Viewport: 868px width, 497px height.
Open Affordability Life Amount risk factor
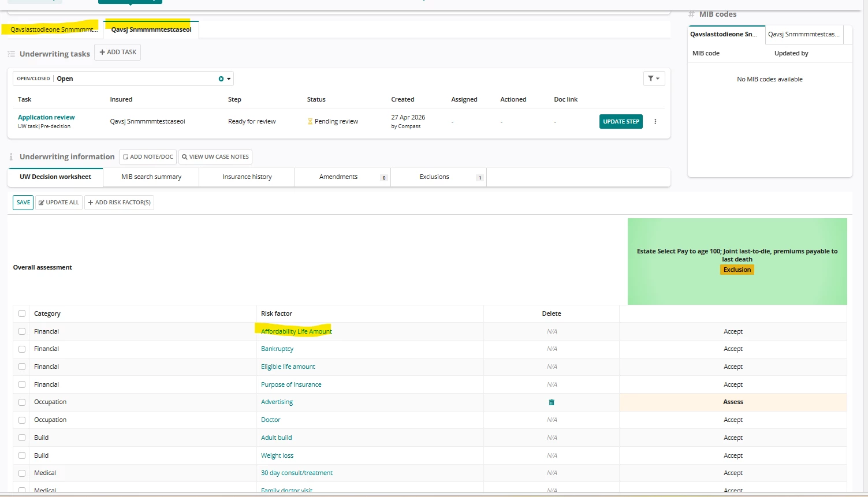(x=296, y=331)
